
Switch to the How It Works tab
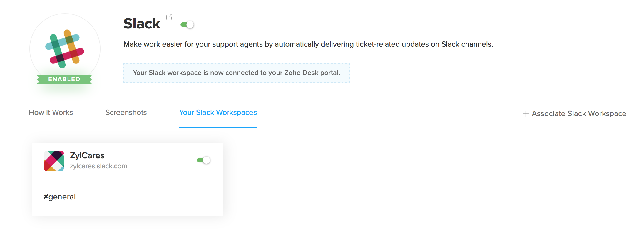coord(51,113)
